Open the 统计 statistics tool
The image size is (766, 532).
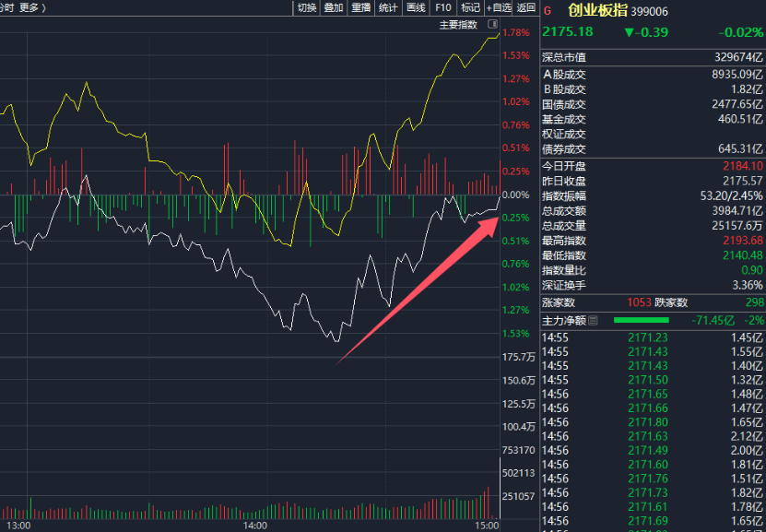(x=388, y=7)
